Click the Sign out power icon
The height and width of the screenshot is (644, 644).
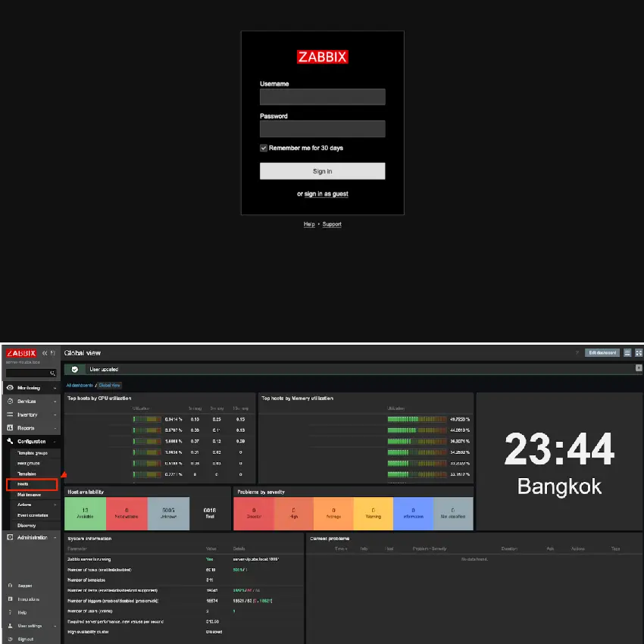(10, 639)
